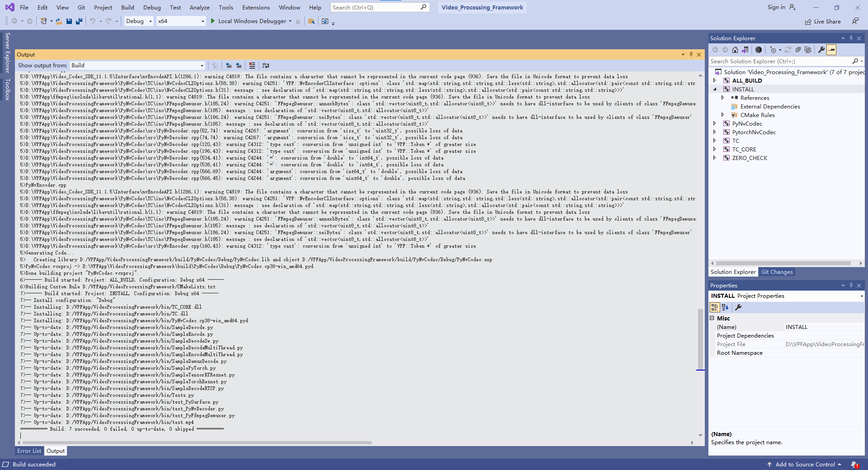Toggle Preview Selected Items button
This screenshot has width=868, height=470.
(831, 50)
